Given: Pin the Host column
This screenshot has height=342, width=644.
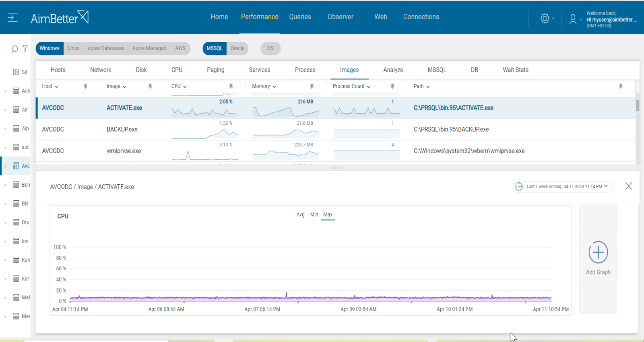Looking at the screenshot, I should tap(85, 86).
